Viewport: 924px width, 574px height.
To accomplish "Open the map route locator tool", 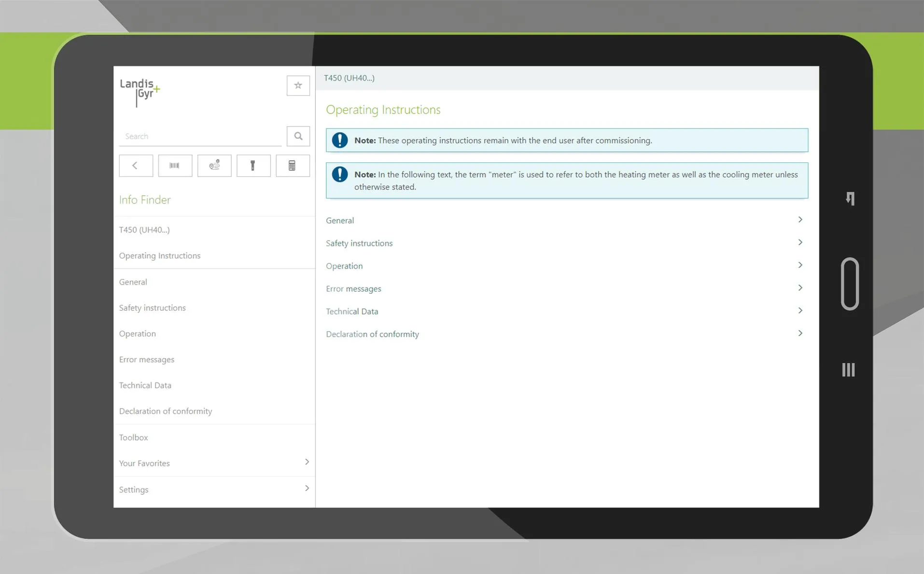I will (214, 166).
